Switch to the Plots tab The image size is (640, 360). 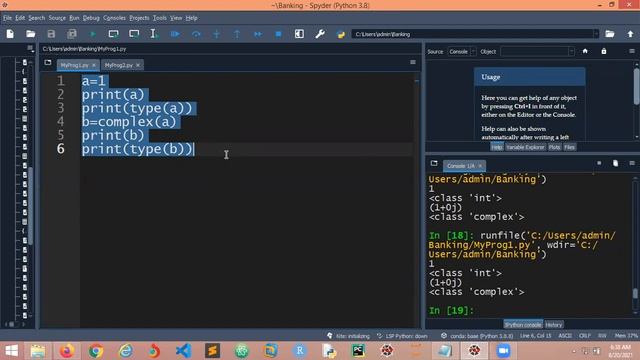click(554, 147)
